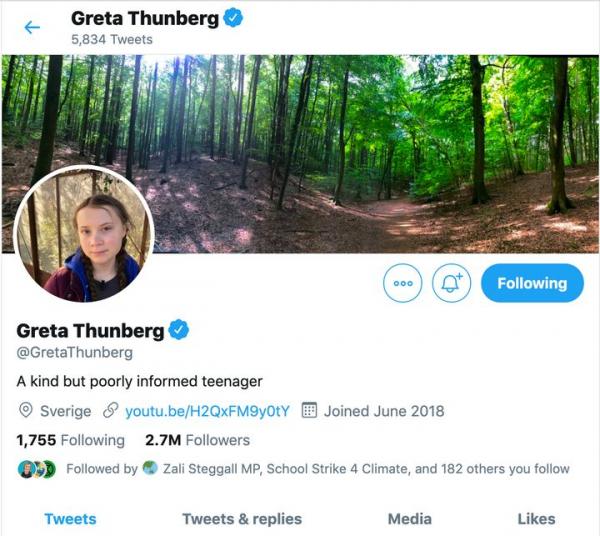Click the follower avatars cluster
The height and width of the screenshot is (536, 600).
[37, 469]
